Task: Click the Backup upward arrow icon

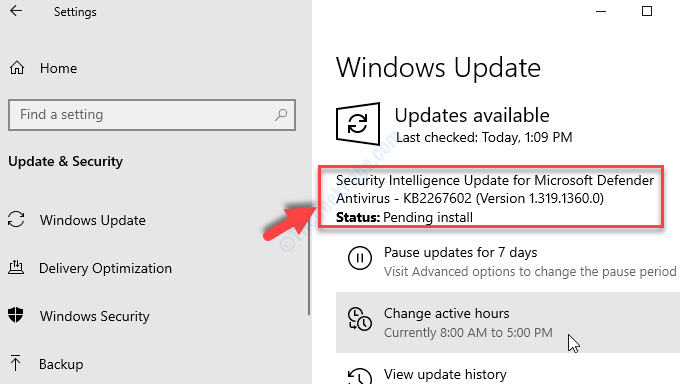Action: (16, 363)
